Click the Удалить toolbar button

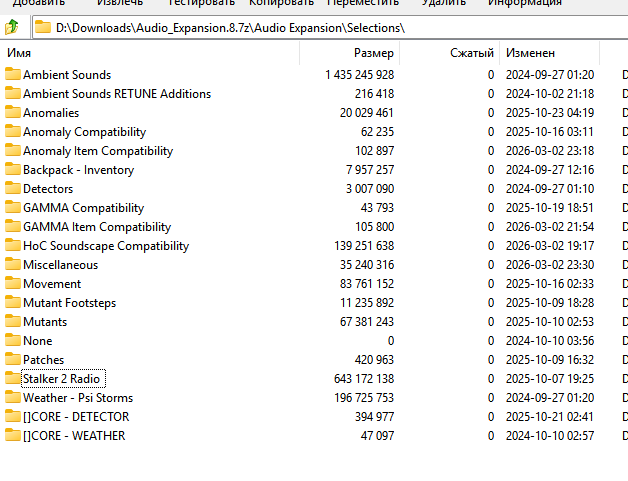tap(444, 3)
